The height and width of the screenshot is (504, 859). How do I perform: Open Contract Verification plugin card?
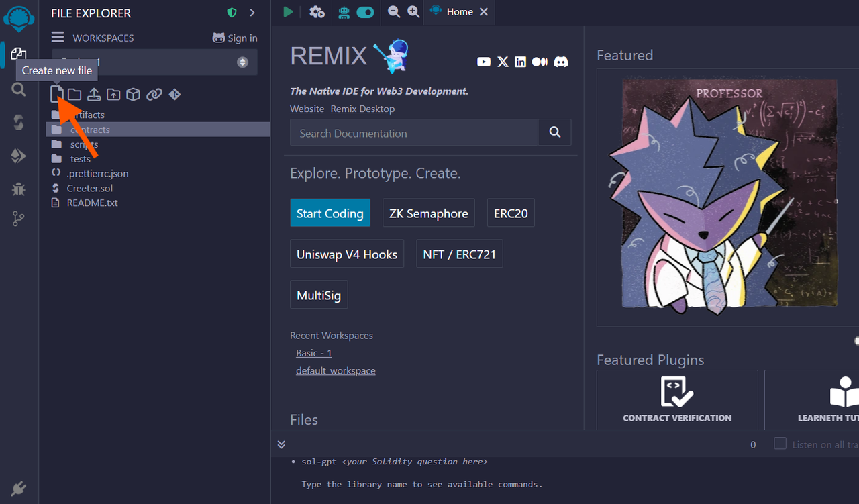[677, 400]
